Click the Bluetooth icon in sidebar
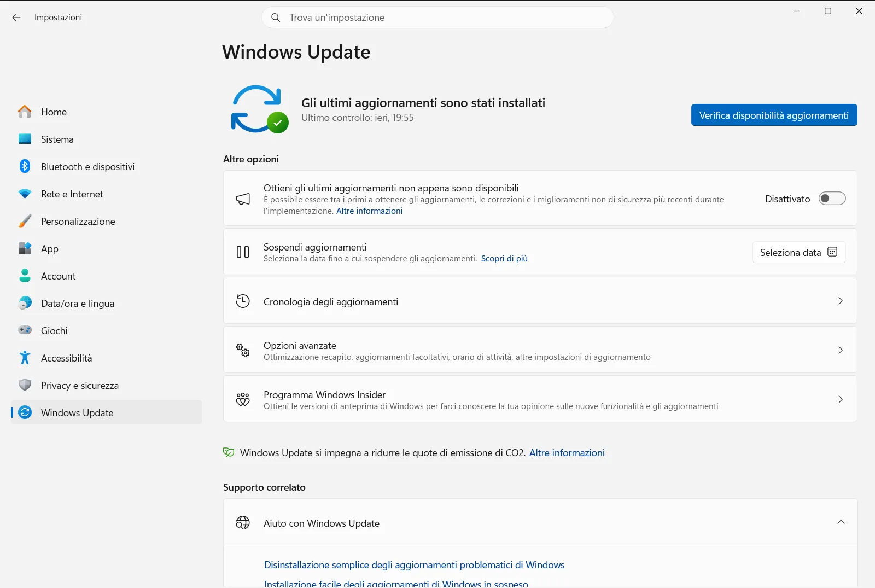This screenshot has height=588, width=875. point(25,166)
